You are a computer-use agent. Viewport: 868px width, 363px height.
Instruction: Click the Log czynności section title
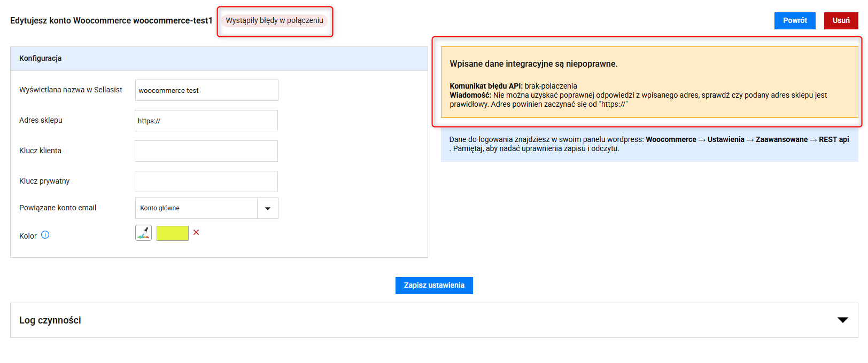(x=50, y=320)
